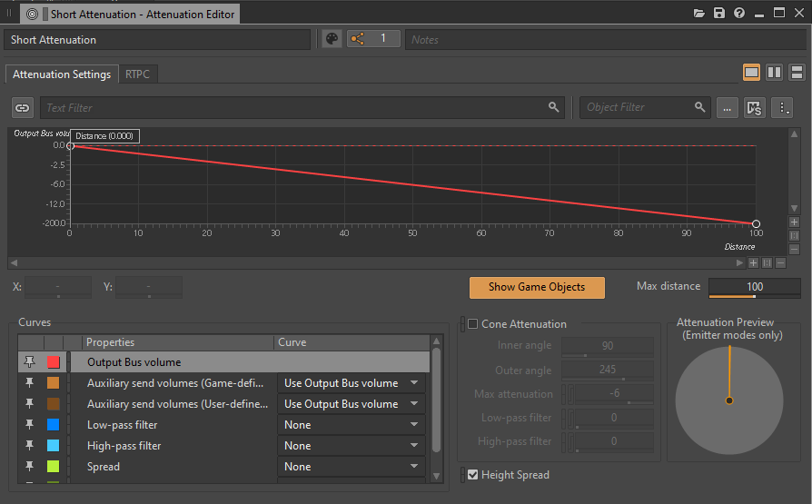Click the Show Game Objects button
The image size is (812, 504).
click(537, 287)
